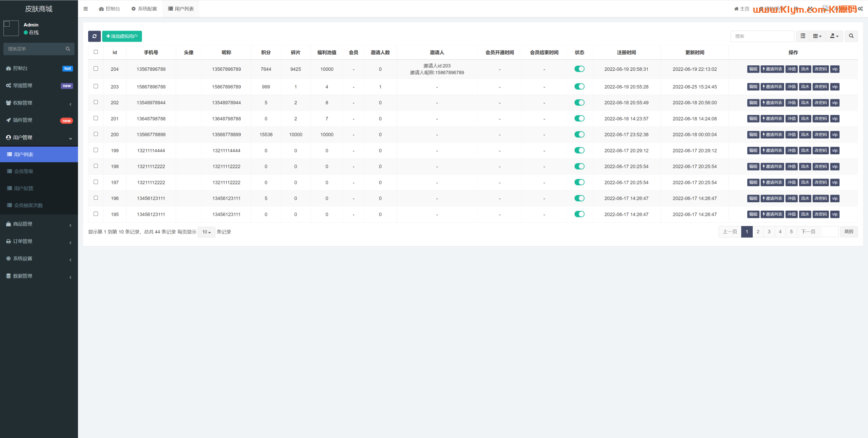
Task: Toggle status switch for user 200
Action: [579, 134]
